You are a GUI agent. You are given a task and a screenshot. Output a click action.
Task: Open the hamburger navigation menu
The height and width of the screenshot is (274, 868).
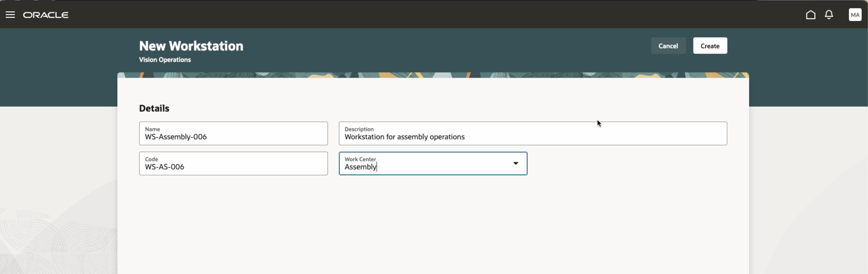[10, 15]
